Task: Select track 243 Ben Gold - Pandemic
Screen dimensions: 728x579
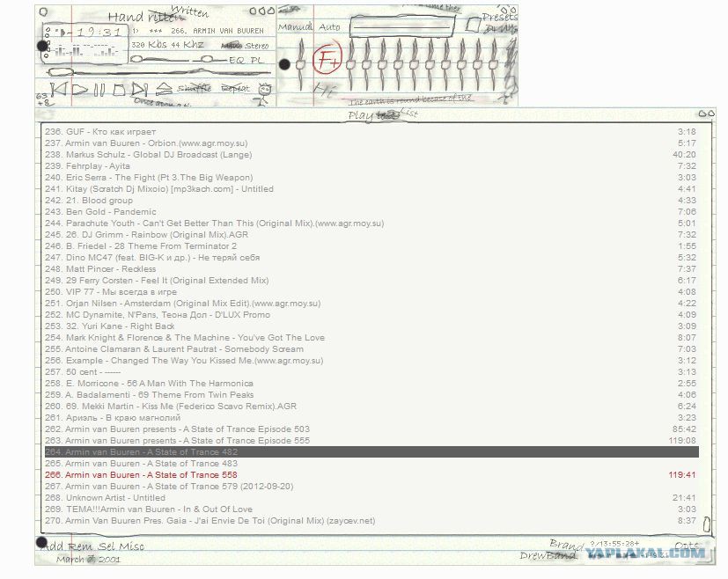Action: tap(371, 212)
